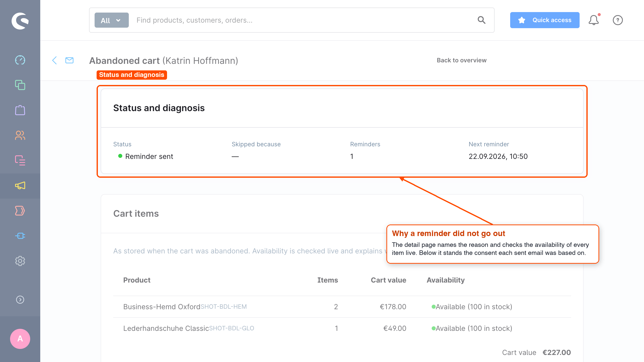Open the help question mark icon
The width and height of the screenshot is (644, 362).
click(618, 20)
